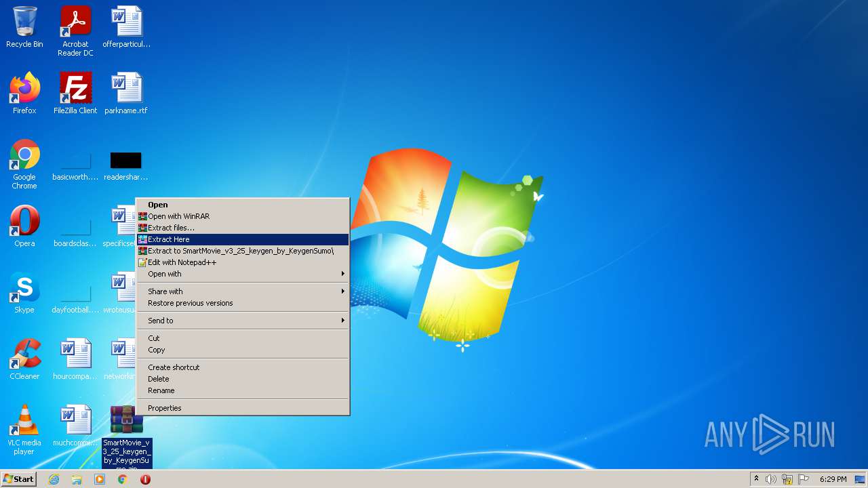Choose Cut from context menu
The height and width of the screenshot is (488, 868).
[x=243, y=338]
